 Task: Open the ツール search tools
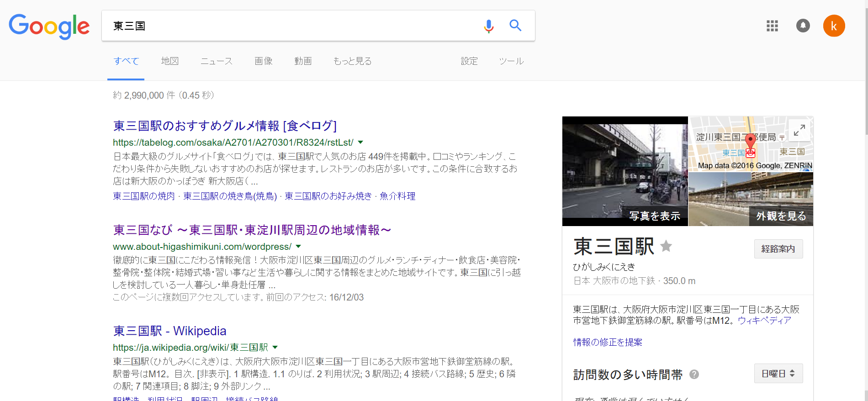[x=511, y=61]
